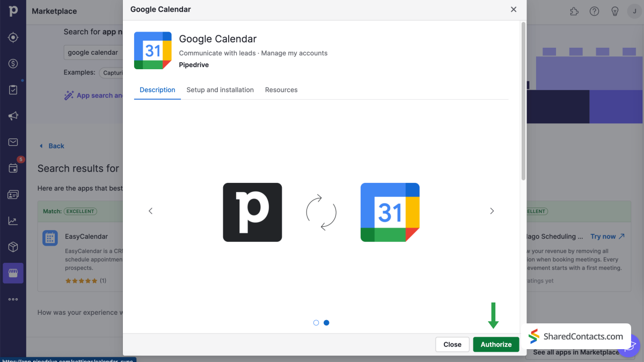Open user avatar J menu
The width and height of the screenshot is (644, 362).
[634, 11]
